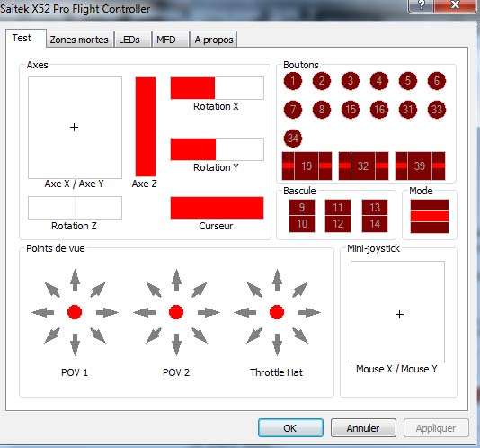
Task: Click the POV 1 left arrow
Action: pyautogui.click(x=43, y=312)
